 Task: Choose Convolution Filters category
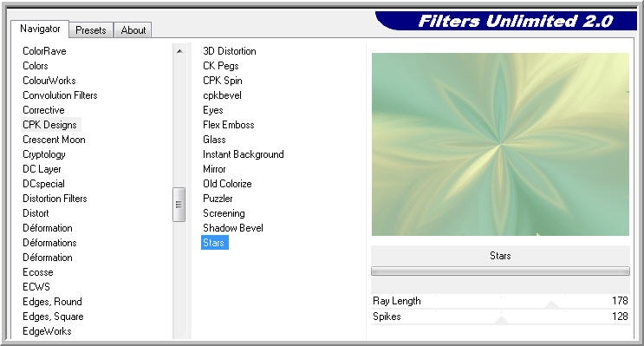60,95
